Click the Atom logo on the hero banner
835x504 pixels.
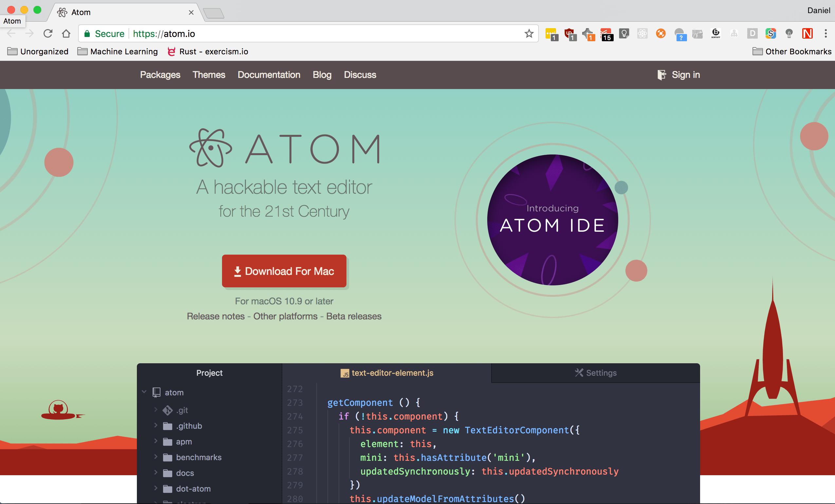pos(211,148)
